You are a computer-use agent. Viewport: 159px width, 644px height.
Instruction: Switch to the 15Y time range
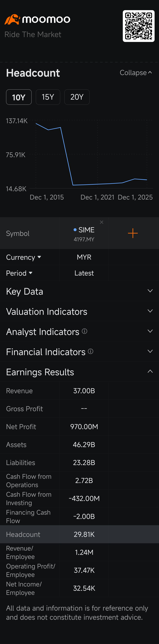48,97
